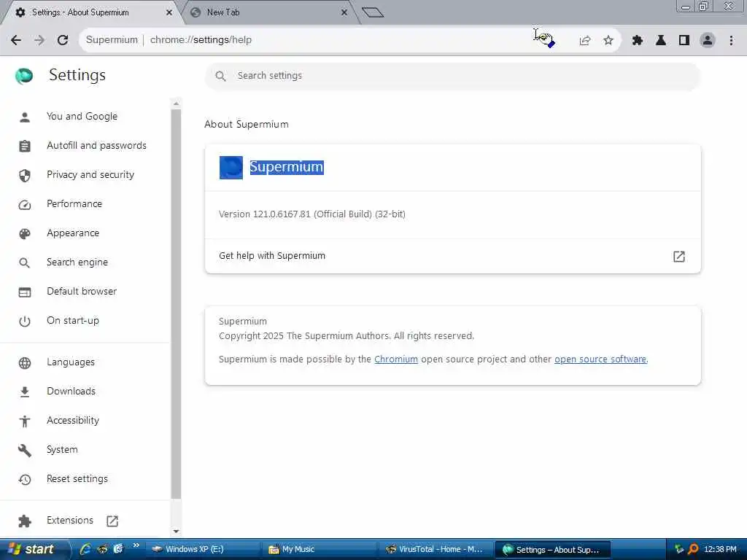747x560 pixels.
Task: Click the share page icon
Action: pos(585,41)
